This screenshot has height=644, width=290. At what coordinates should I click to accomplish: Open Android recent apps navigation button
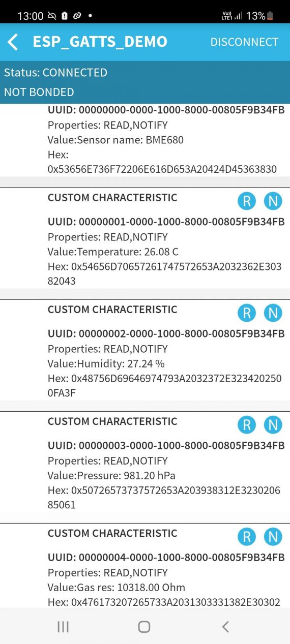pos(63,627)
